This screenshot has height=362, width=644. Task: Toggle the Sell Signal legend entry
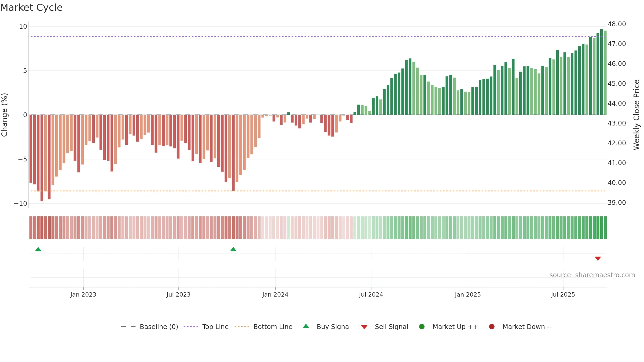385,327
